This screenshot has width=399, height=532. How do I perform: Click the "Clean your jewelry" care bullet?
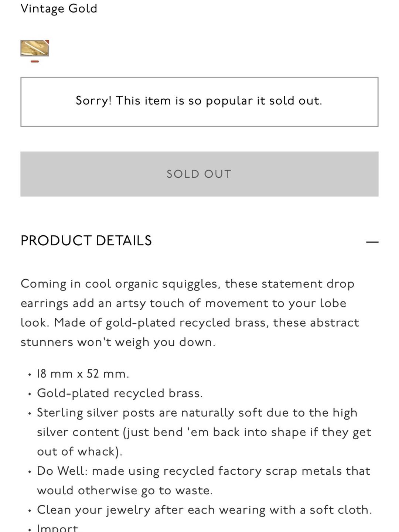204,510
